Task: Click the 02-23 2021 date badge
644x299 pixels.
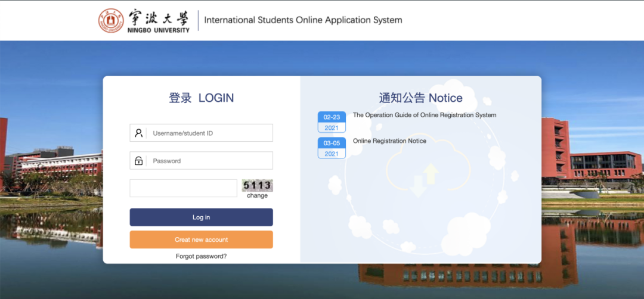Action: click(332, 122)
